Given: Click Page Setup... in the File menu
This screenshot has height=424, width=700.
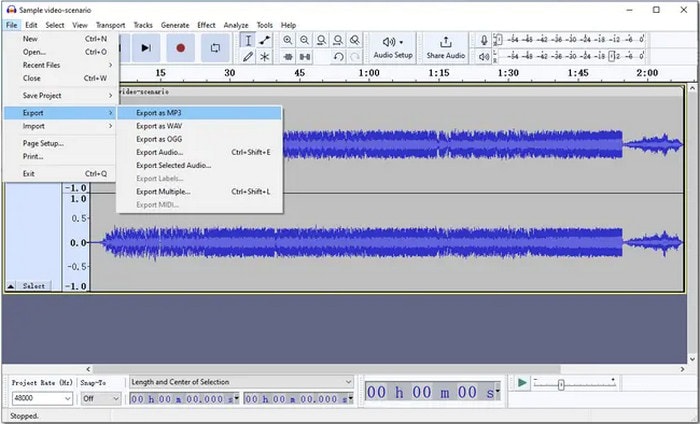Looking at the screenshot, I should tap(61, 143).
